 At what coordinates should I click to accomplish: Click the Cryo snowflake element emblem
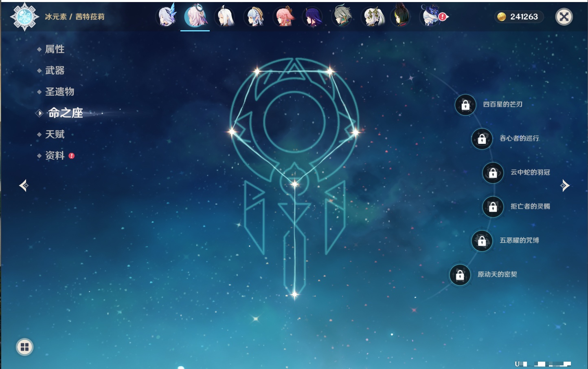click(x=24, y=17)
